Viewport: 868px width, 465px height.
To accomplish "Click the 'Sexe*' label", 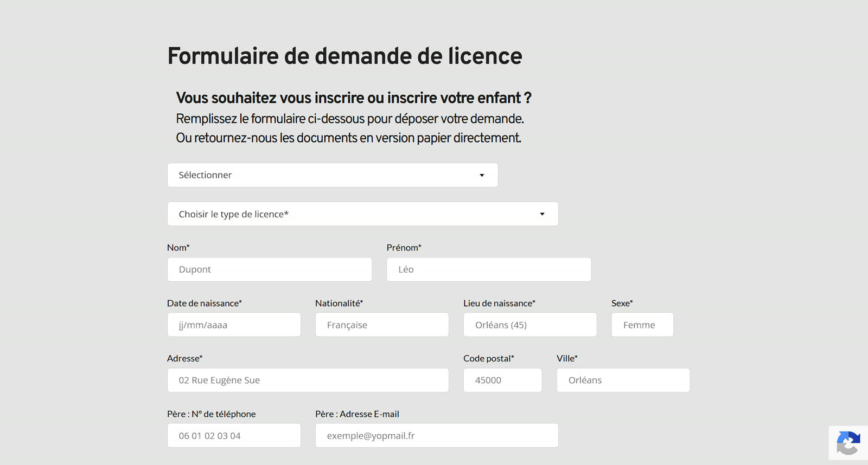I will pyautogui.click(x=622, y=303).
